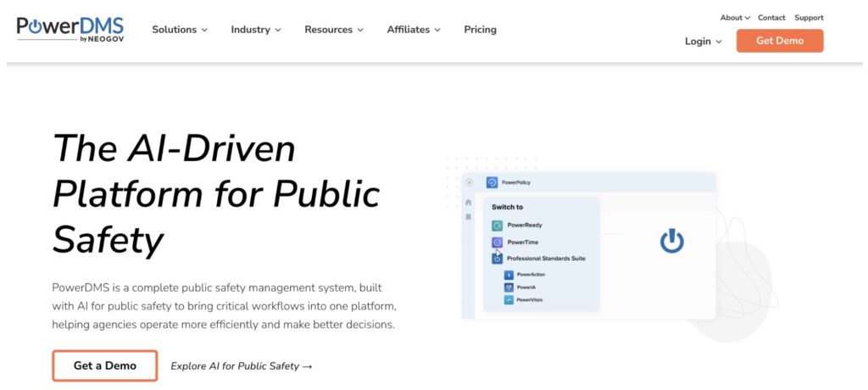This screenshot has width=868, height=390.
Task: Open the Pricing page
Action: (480, 30)
